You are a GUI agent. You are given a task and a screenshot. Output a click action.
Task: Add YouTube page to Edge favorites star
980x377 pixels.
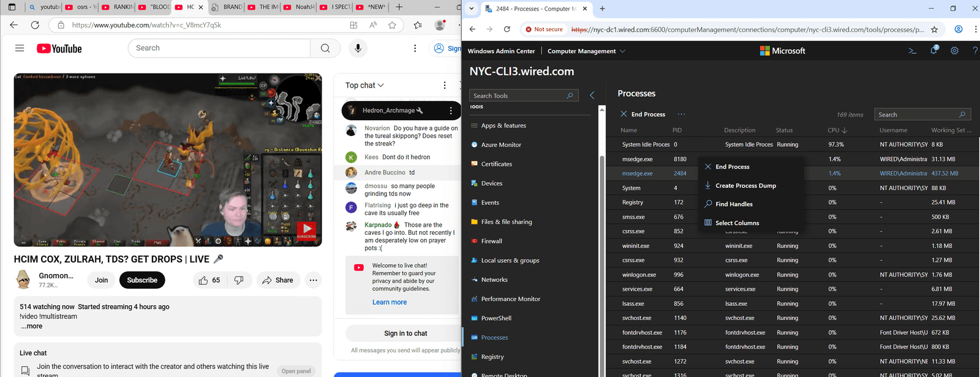point(392,25)
